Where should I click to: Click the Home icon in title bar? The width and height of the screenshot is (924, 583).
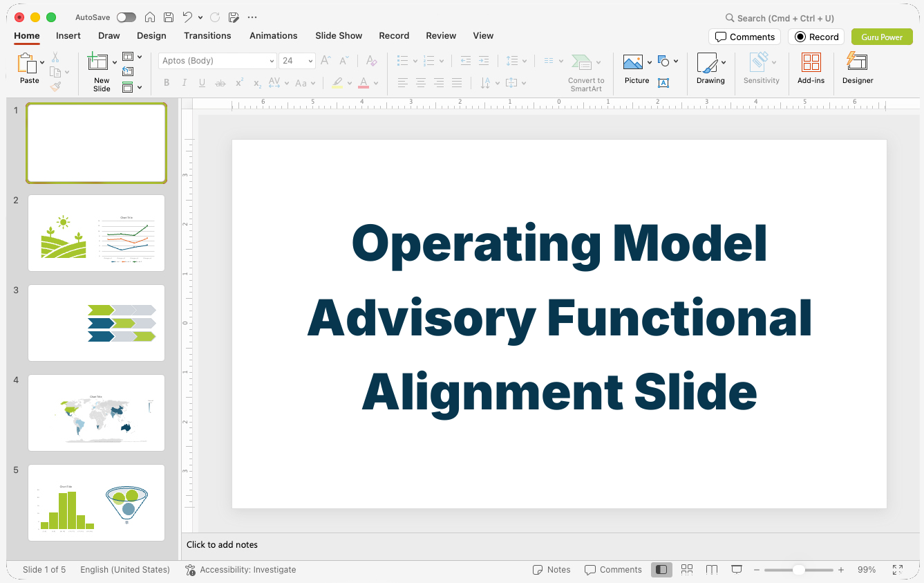(149, 17)
